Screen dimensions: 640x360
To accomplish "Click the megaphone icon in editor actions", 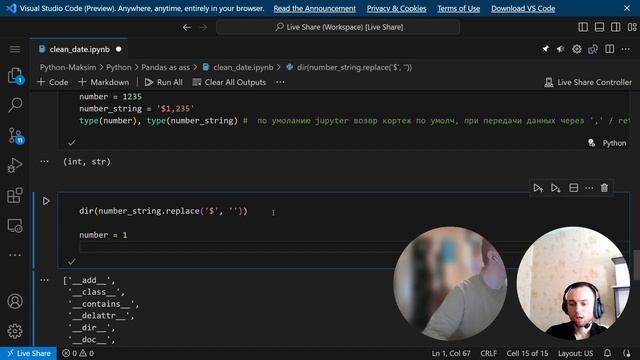I will point(560,49).
